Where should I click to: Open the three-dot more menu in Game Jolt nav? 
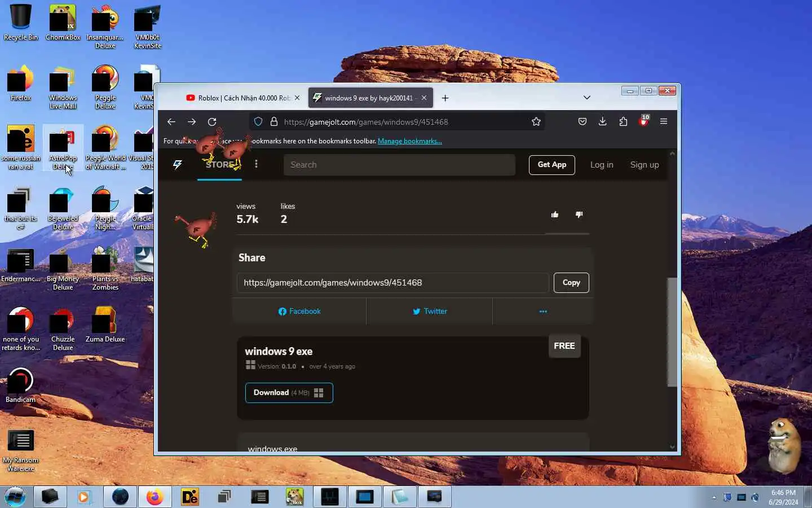(256, 164)
